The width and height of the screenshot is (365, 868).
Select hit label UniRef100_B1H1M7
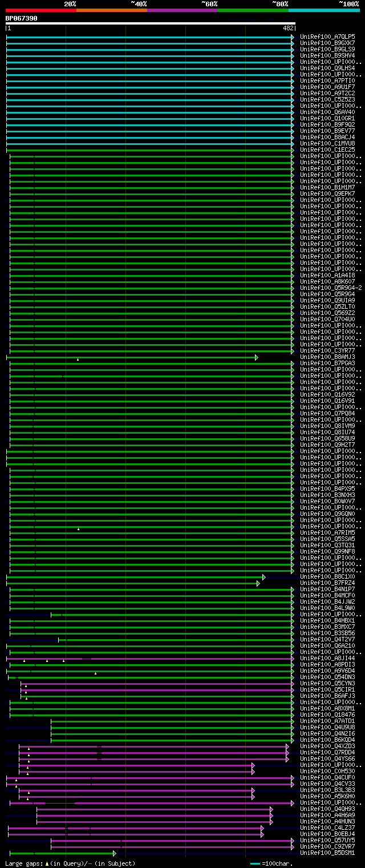pyautogui.click(x=327, y=187)
